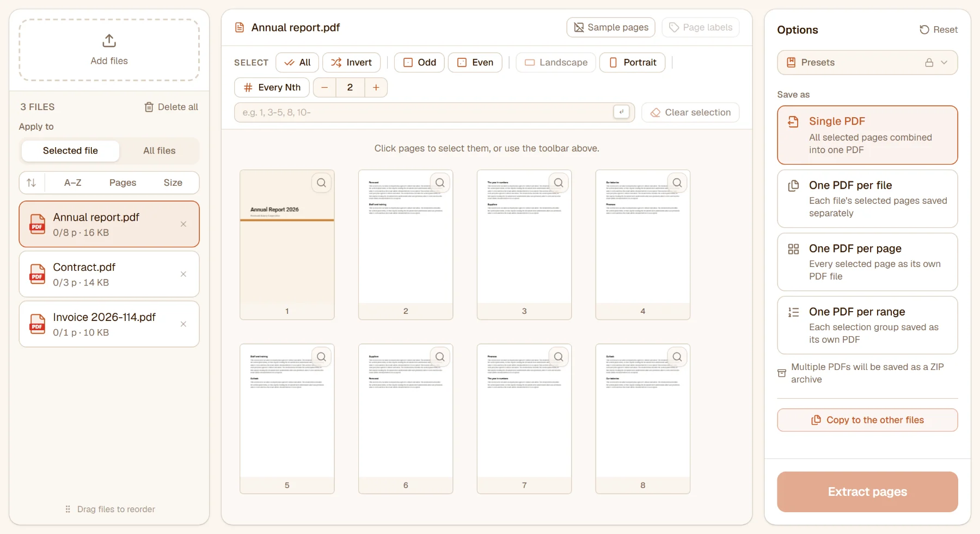Reset the options
Screen dimensions: 980x534
(x=939, y=30)
